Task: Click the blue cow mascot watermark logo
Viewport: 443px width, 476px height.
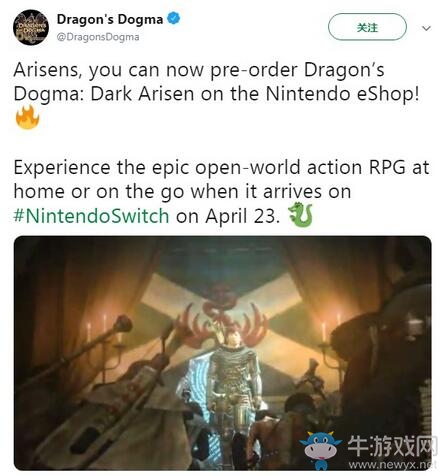Action: pos(321,450)
